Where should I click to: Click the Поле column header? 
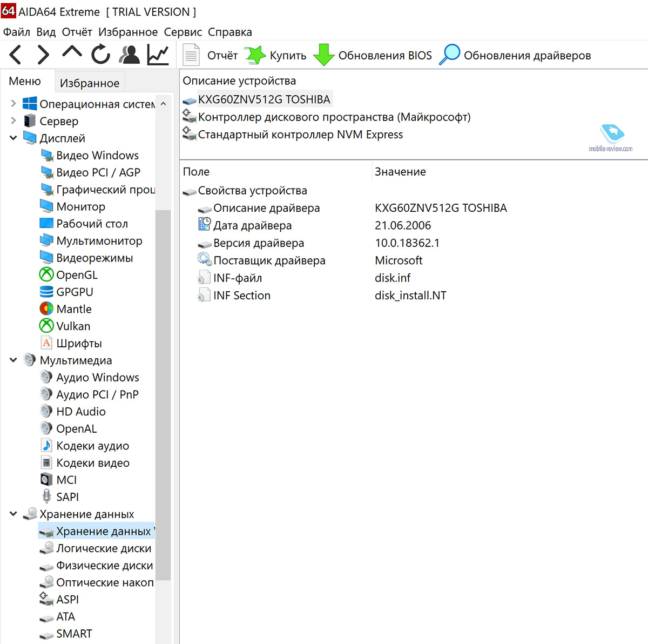coord(196,172)
